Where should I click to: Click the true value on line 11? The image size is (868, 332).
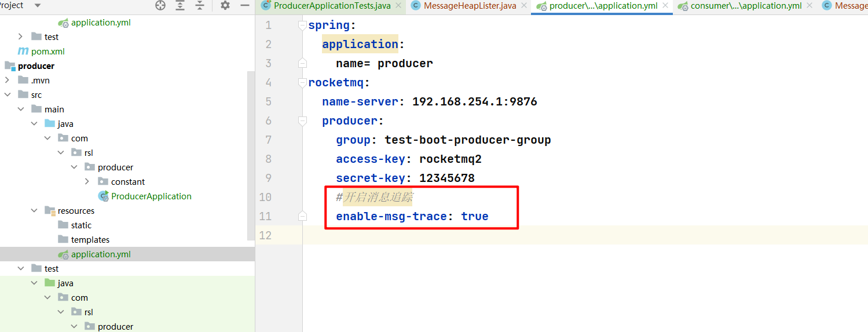click(475, 216)
